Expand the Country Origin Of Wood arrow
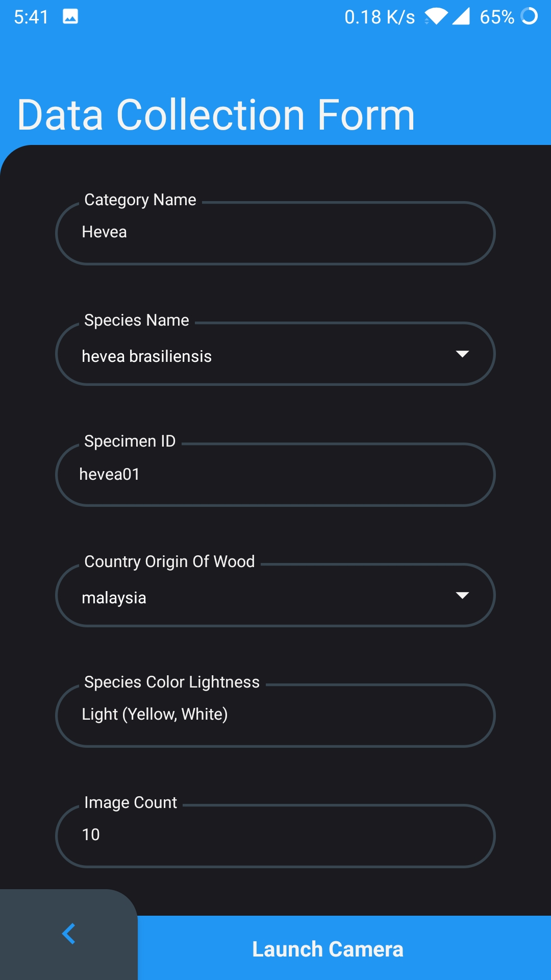551x980 pixels. 462,596
